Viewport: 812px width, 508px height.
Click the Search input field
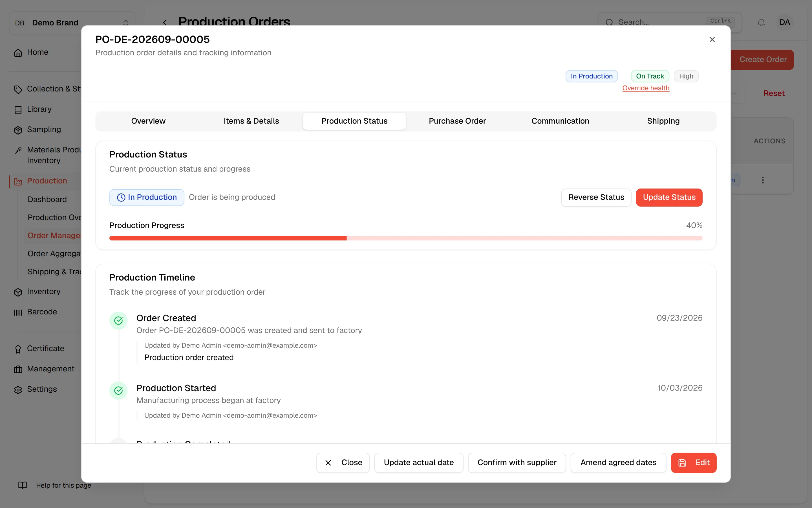point(669,23)
